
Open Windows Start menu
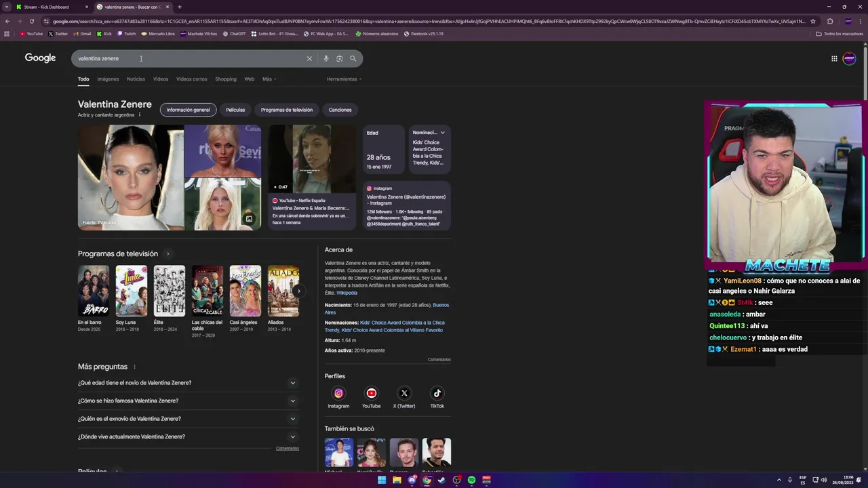pos(382,480)
